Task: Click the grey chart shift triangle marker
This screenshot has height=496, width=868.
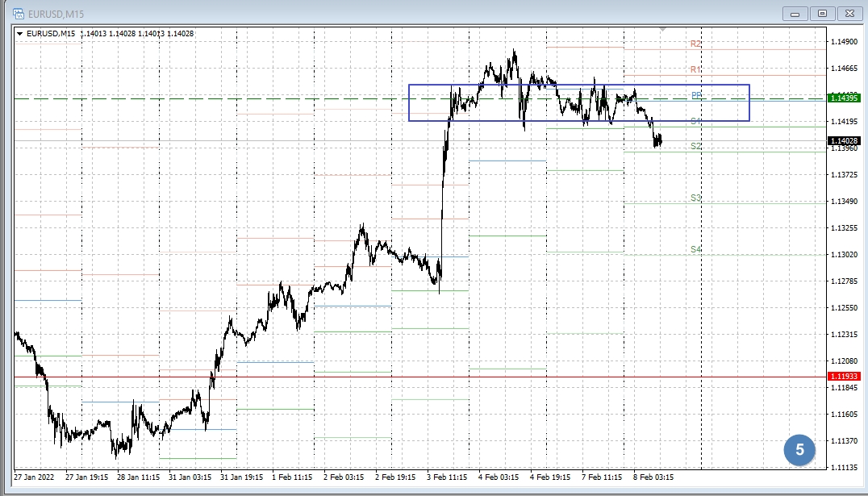Action: tap(663, 29)
